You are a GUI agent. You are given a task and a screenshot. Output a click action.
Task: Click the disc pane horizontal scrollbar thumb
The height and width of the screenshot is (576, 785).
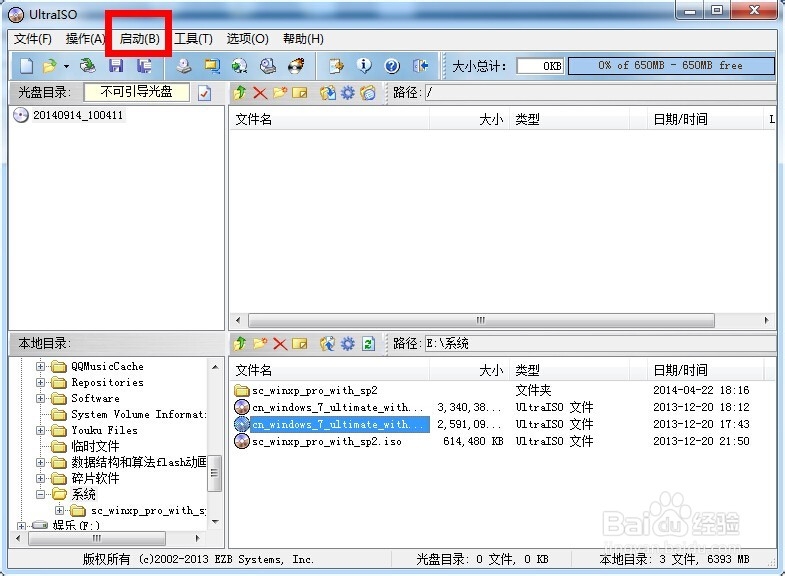(x=481, y=320)
